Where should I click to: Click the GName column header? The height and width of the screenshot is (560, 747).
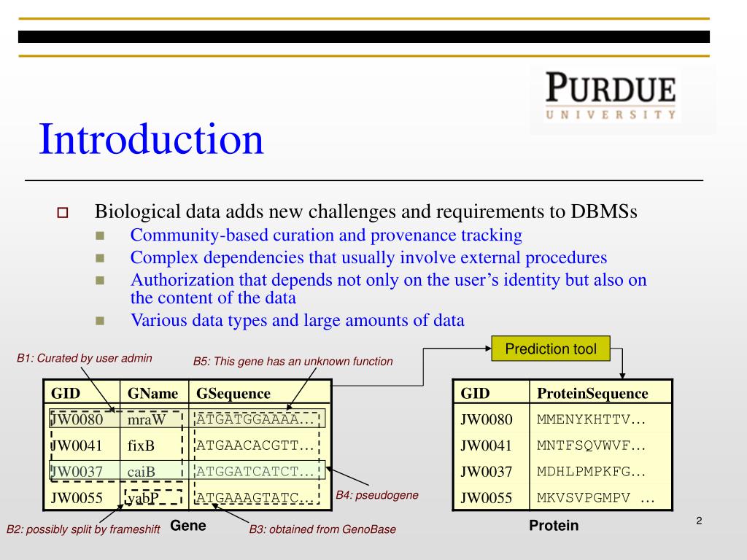[152, 393]
